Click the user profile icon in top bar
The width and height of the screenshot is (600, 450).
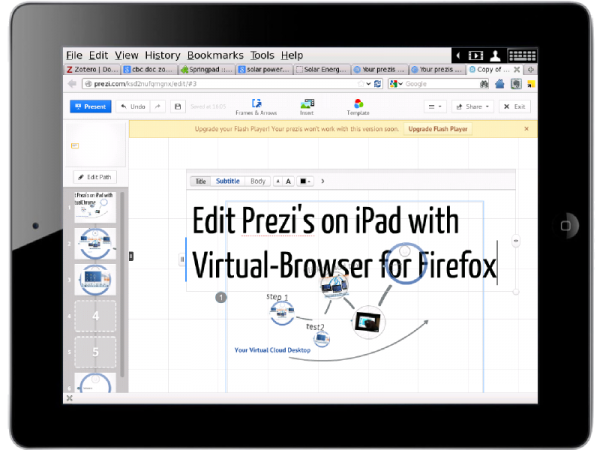click(496, 55)
